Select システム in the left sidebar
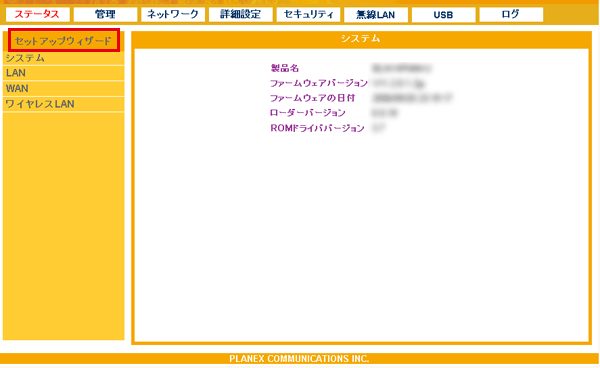This screenshot has height=368, width=600. [x=63, y=58]
